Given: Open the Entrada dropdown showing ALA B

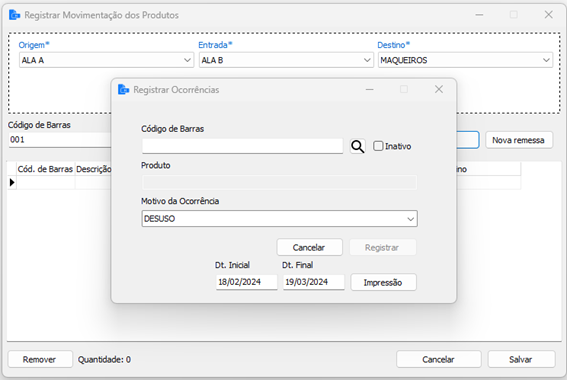Looking at the screenshot, I should [286, 60].
